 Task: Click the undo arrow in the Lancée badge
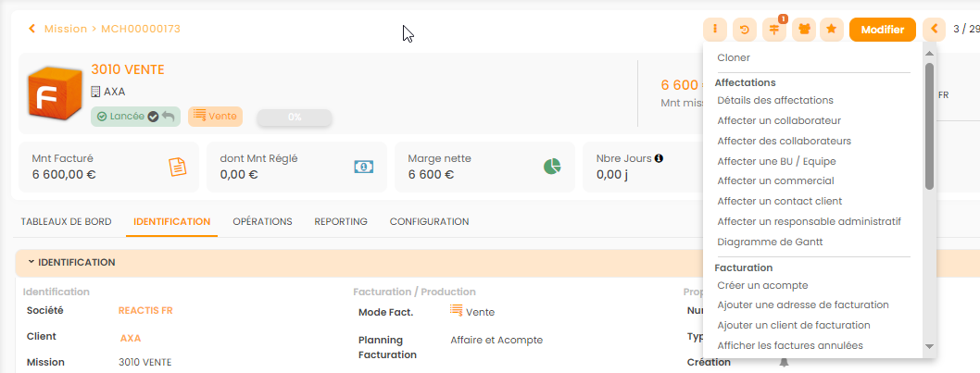168,117
